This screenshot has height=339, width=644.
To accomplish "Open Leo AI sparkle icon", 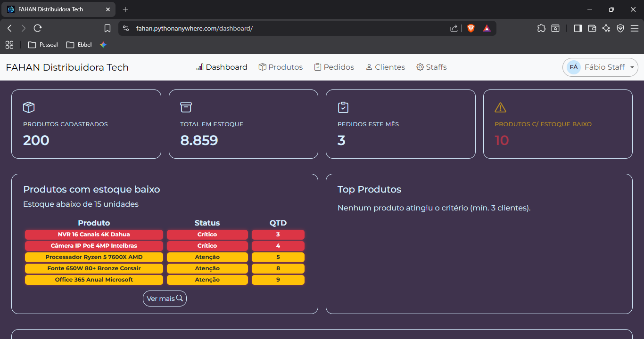I will [606, 28].
